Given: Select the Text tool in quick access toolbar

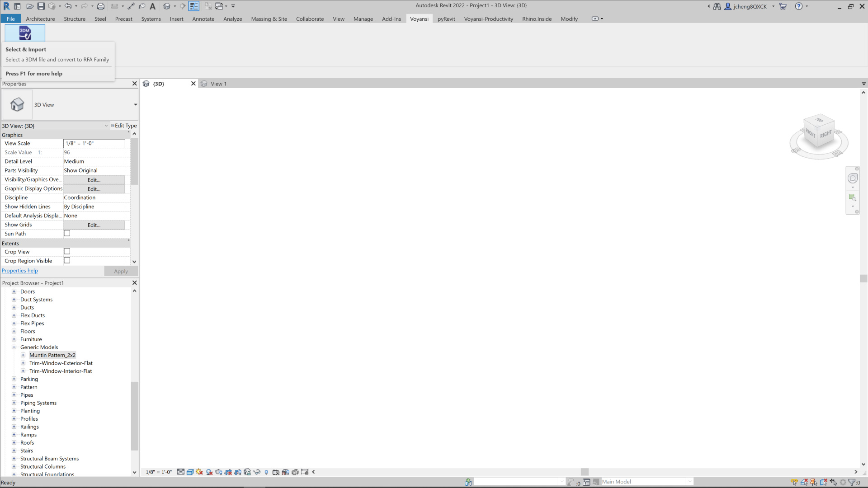Looking at the screenshot, I should [152, 6].
